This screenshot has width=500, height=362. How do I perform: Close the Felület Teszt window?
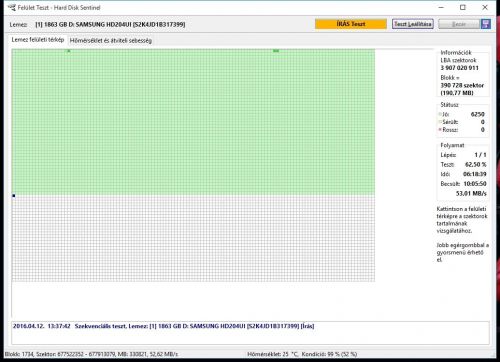pos(485,7)
